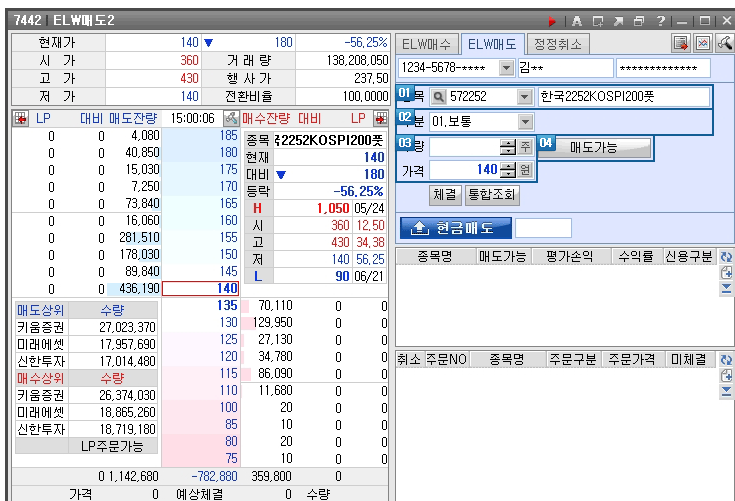This screenshot has width=735, height=501.
Task: Switch to the ELW매수 tab
Action: coord(427,45)
